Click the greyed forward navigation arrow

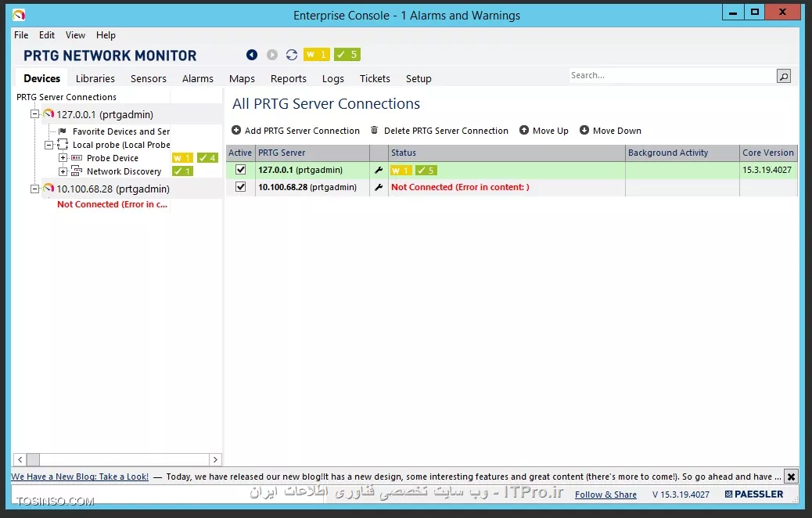coord(272,55)
